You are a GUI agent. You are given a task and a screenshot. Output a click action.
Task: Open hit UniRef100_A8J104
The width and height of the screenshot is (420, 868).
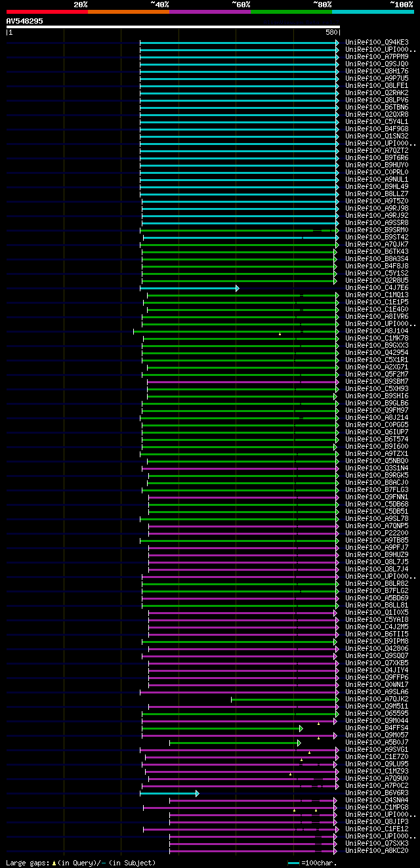tap(377, 331)
